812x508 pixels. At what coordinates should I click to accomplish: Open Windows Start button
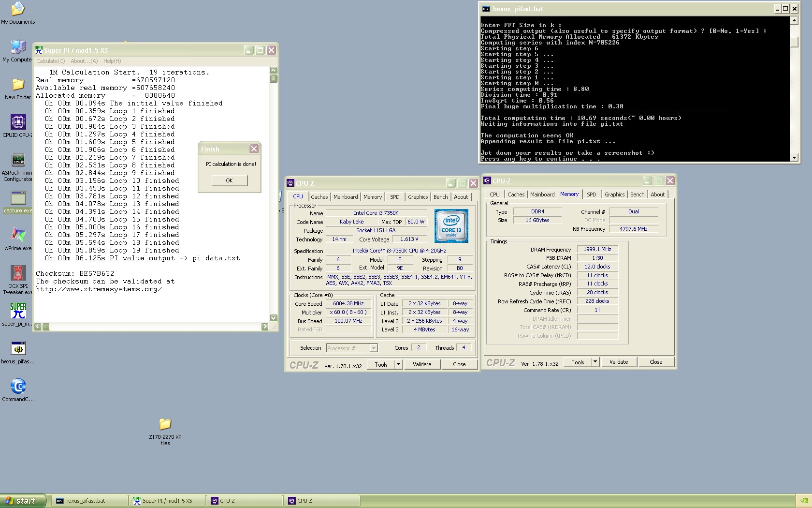(x=23, y=501)
